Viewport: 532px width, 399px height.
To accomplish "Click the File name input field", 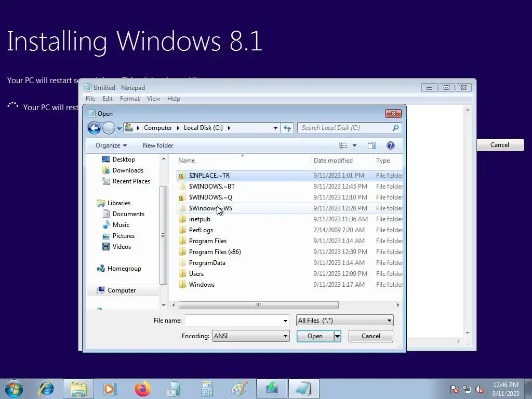I will [x=233, y=320].
